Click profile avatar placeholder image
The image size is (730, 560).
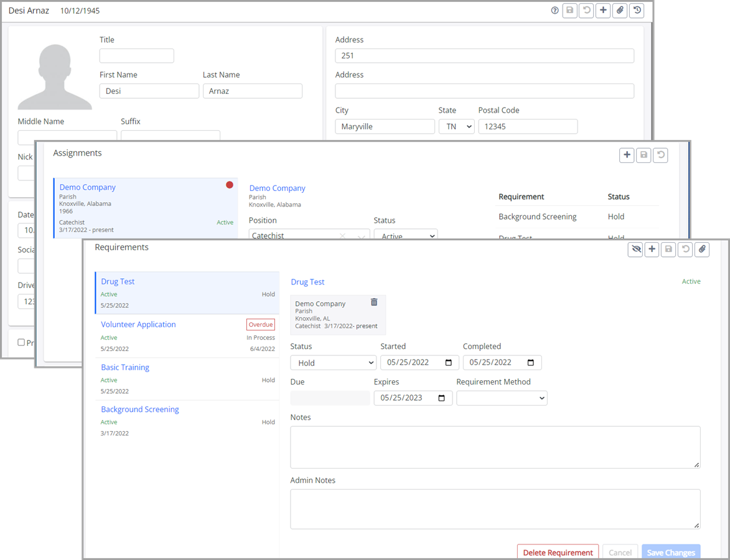[x=55, y=77]
